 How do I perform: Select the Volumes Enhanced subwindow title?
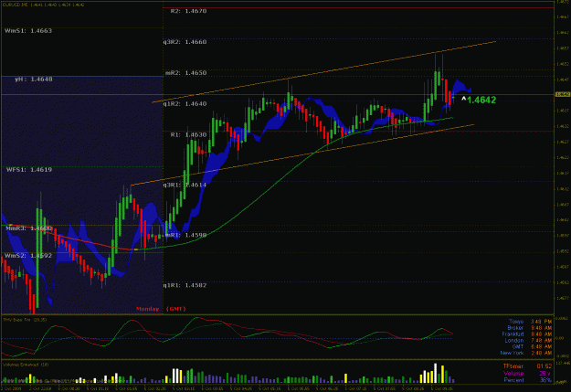(26, 365)
